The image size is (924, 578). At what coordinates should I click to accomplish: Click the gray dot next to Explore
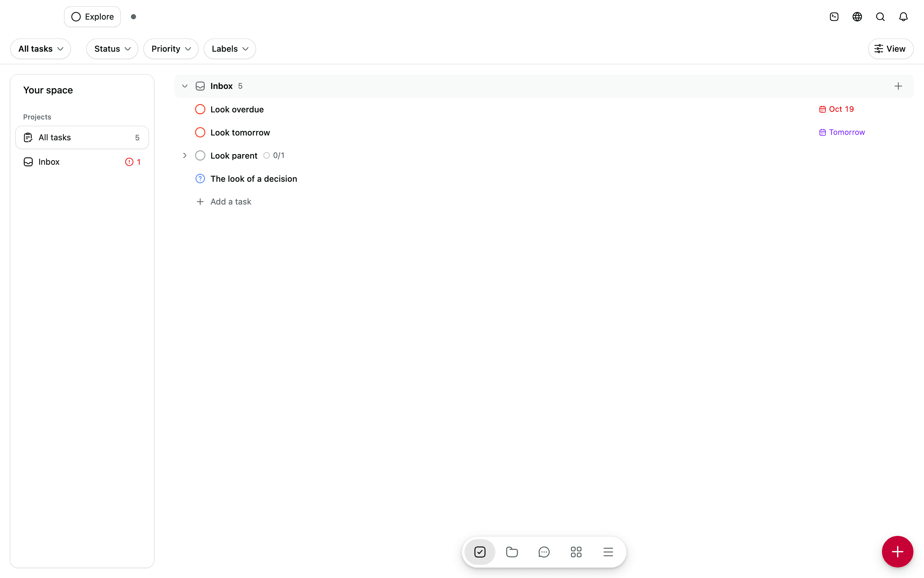point(133,17)
